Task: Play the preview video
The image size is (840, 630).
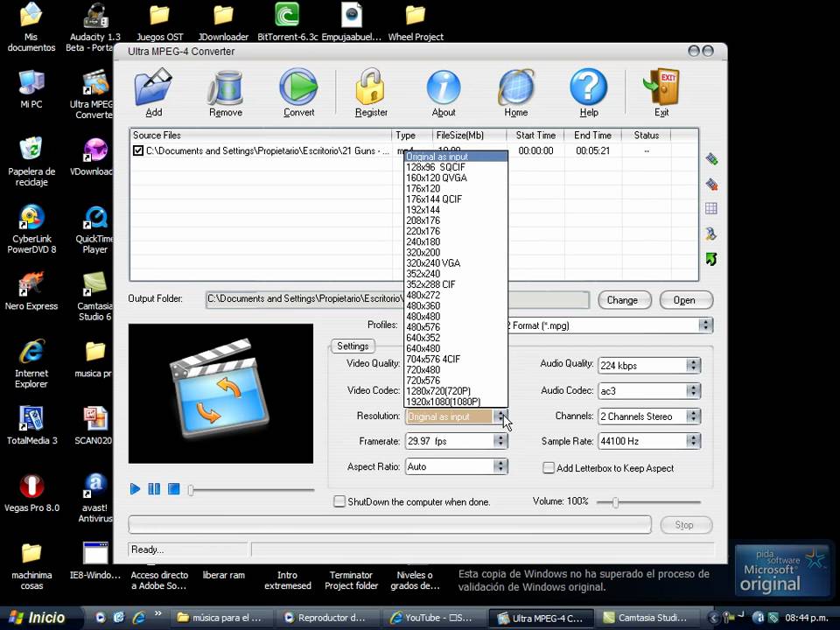Action: tap(135, 488)
